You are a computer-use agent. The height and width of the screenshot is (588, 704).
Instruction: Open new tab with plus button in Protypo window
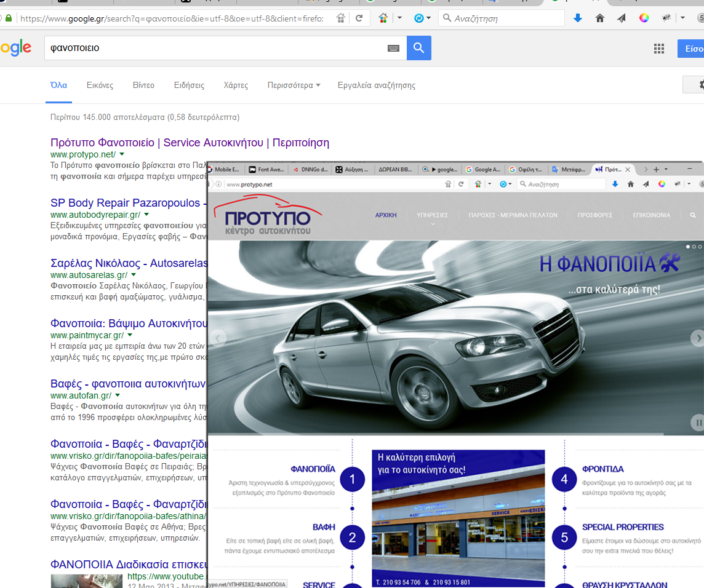(656, 169)
